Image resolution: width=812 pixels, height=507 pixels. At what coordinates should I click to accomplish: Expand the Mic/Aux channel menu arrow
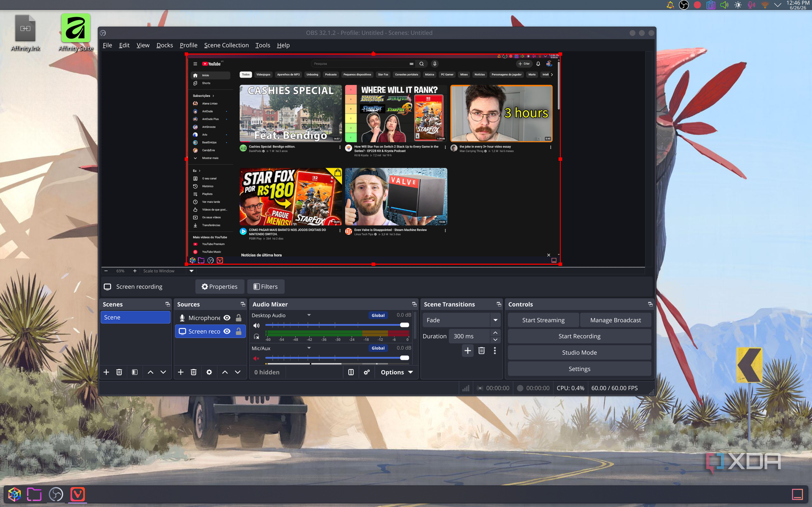(309, 348)
